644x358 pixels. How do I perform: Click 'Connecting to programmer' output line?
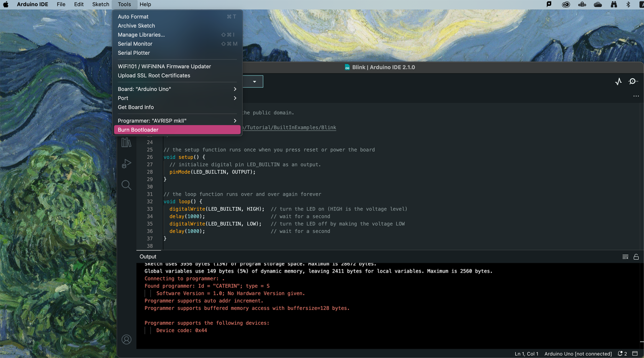184,279
